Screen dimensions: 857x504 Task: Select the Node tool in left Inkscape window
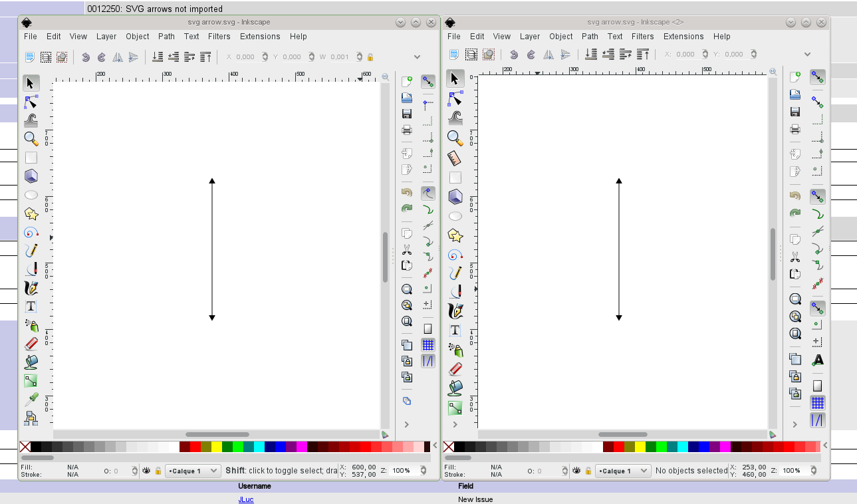pyautogui.click(x=31, y=102)
